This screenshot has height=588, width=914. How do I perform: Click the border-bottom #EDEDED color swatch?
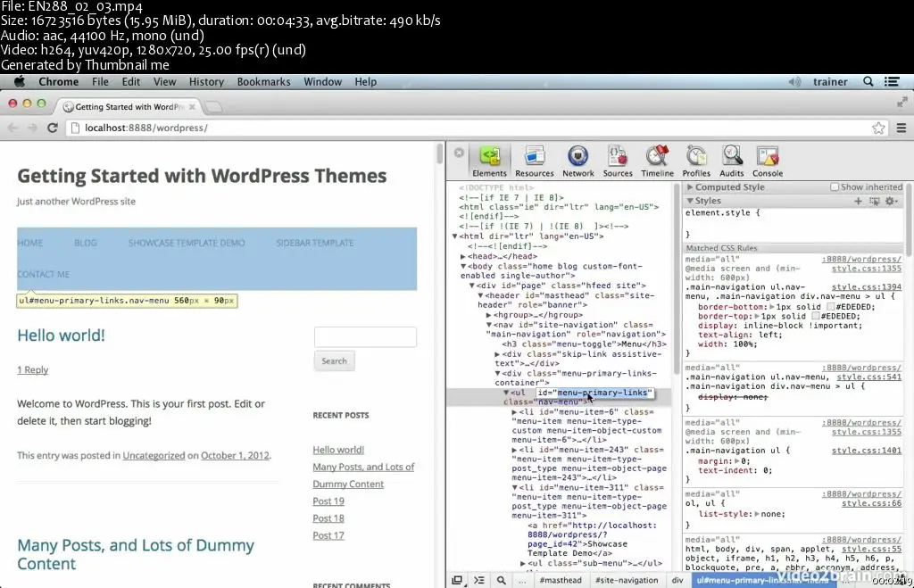coord(831,307)
